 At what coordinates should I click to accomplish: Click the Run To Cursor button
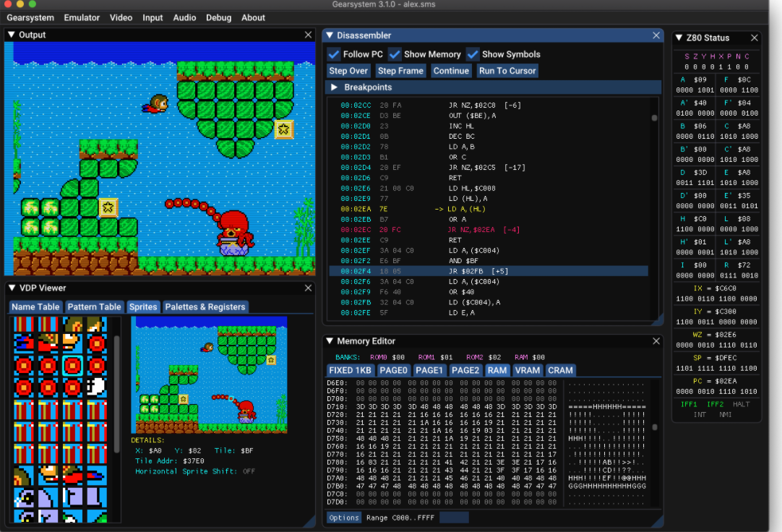pos(507,71)
